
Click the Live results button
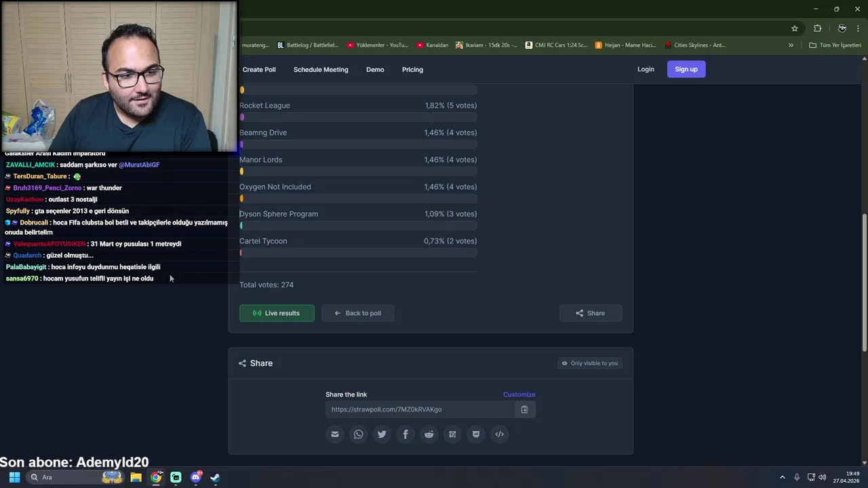click(x=277, y=313)
